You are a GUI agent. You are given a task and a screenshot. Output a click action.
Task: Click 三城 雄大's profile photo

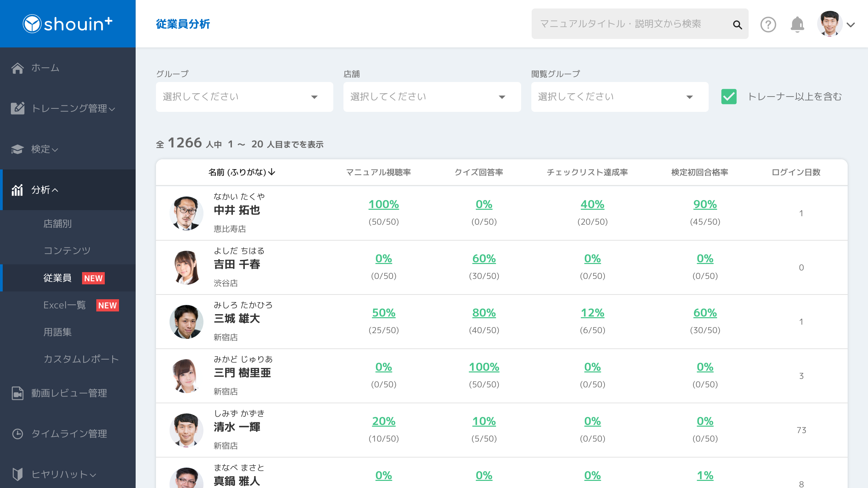coord(186,321)
